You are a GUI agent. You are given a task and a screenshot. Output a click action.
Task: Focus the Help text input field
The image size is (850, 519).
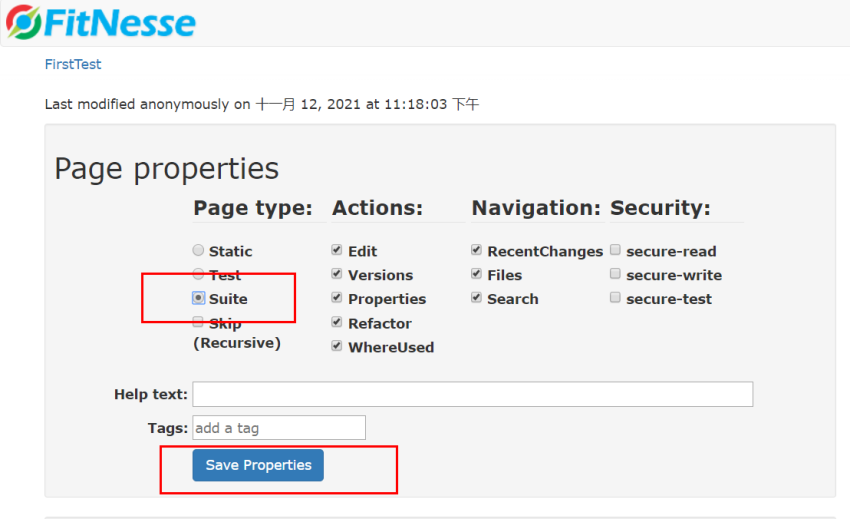(x=473, y=394)
